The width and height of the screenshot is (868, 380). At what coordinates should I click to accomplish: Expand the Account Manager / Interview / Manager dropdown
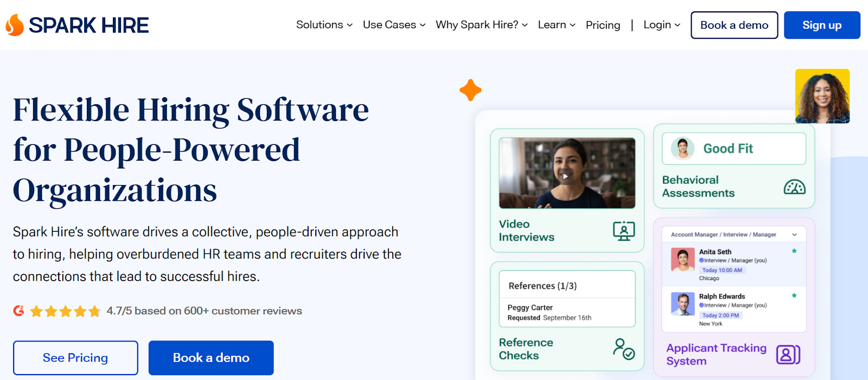[734, 235]
